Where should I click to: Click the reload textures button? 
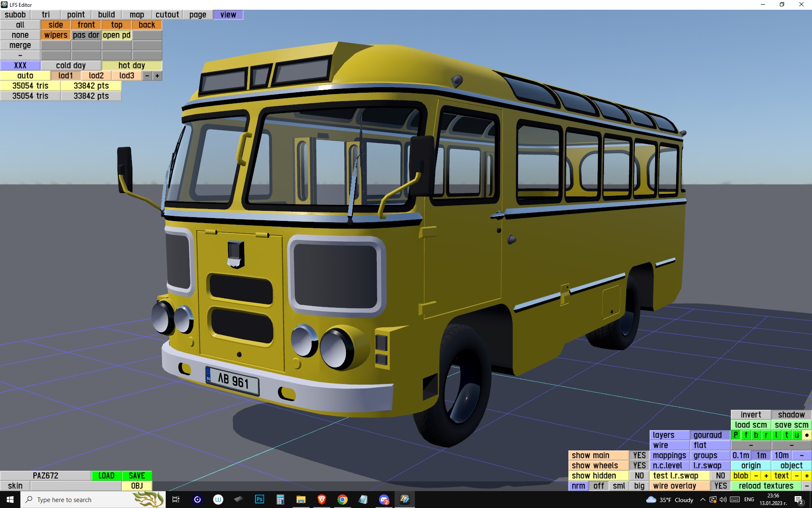(766, 486)
